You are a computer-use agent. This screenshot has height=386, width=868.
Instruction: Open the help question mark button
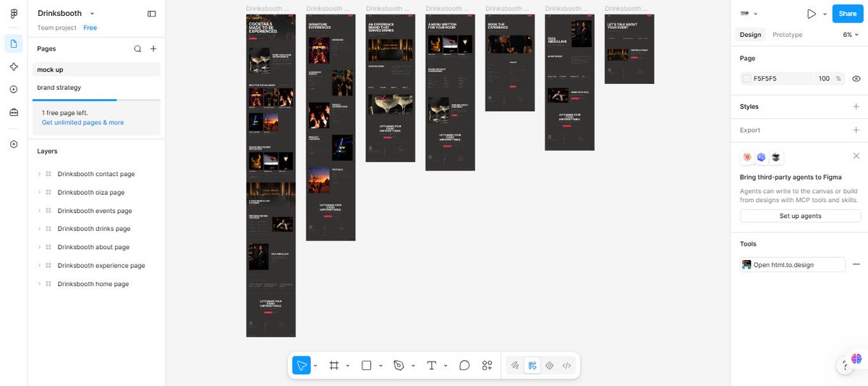[x=845, y=365]
